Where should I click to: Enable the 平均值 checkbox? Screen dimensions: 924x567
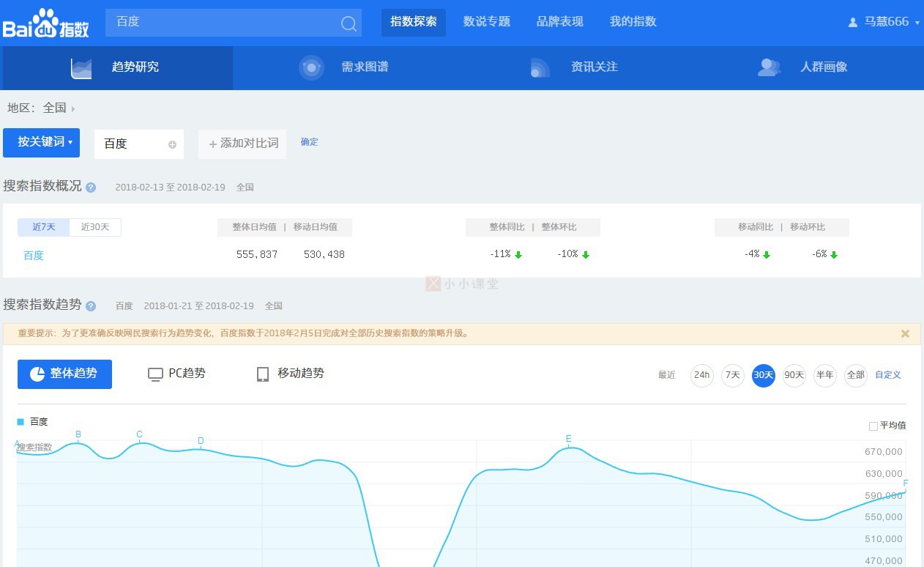[x=873, y=426]
